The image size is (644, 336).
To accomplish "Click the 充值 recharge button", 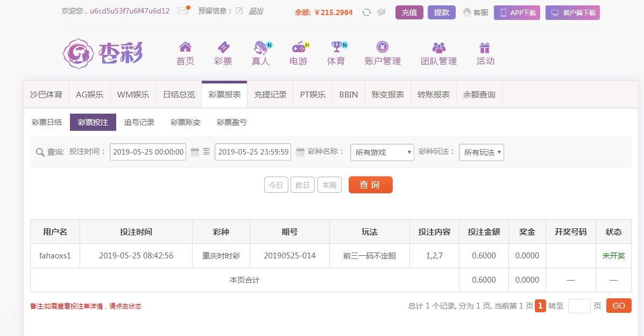I will [409, 12].
